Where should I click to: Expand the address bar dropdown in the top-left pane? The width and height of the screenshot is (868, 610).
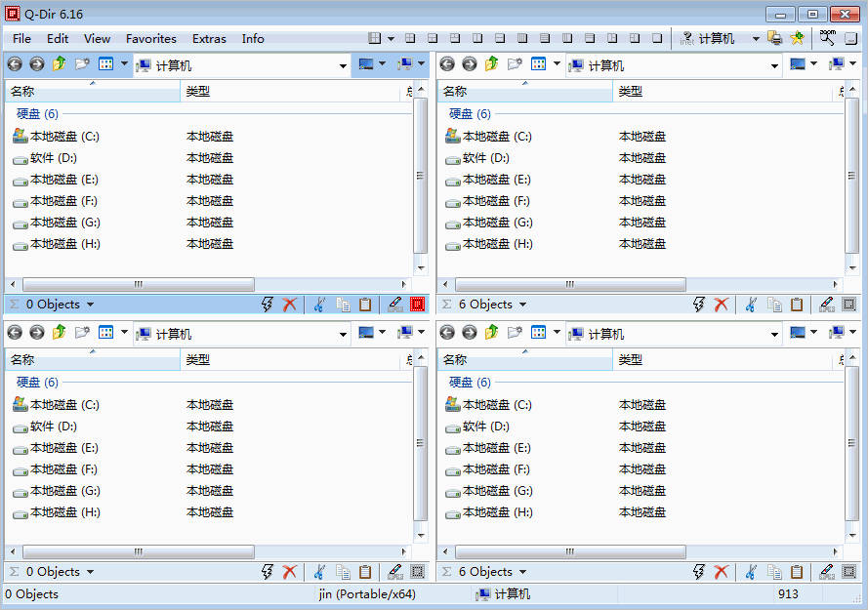[344, 65]
